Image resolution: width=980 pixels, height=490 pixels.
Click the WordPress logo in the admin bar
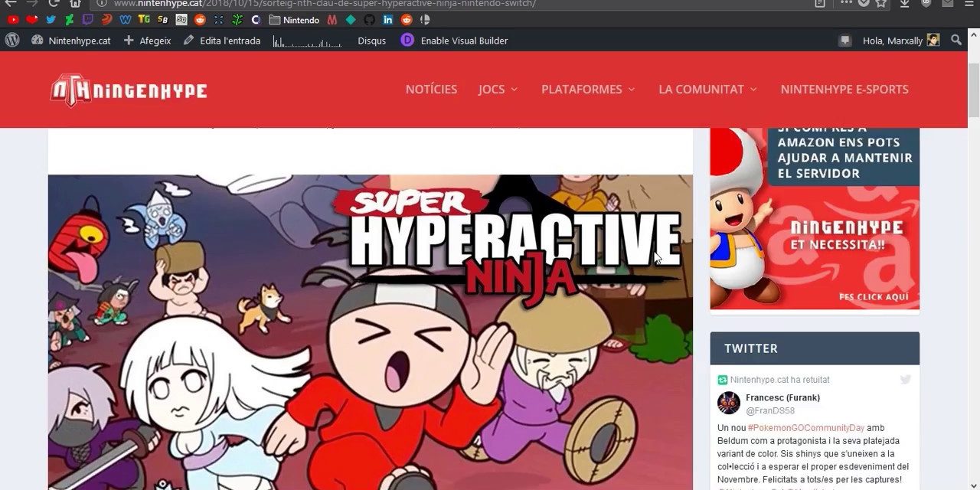click(12, 40)
